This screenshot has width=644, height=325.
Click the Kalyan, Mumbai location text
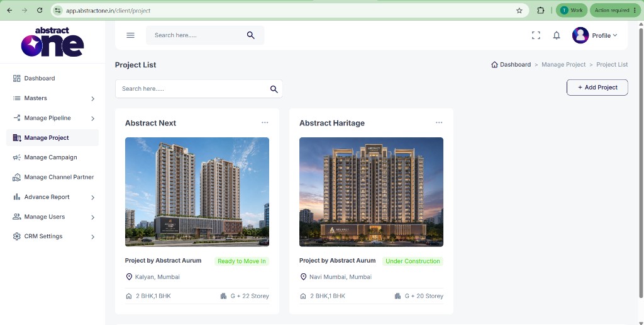tap(157, 277)
